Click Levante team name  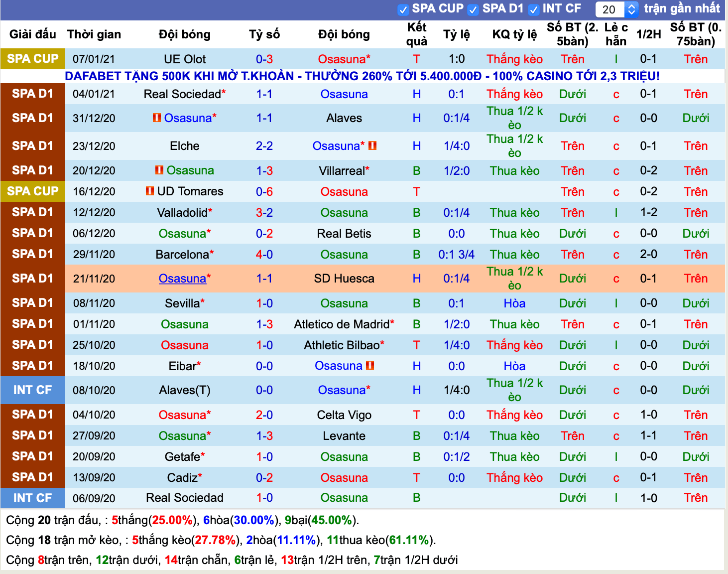pos(344,436)
